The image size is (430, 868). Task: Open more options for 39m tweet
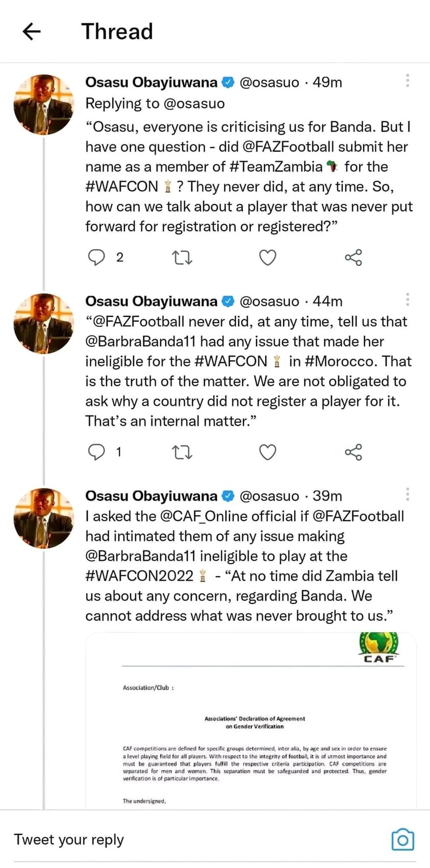(408, 494)
